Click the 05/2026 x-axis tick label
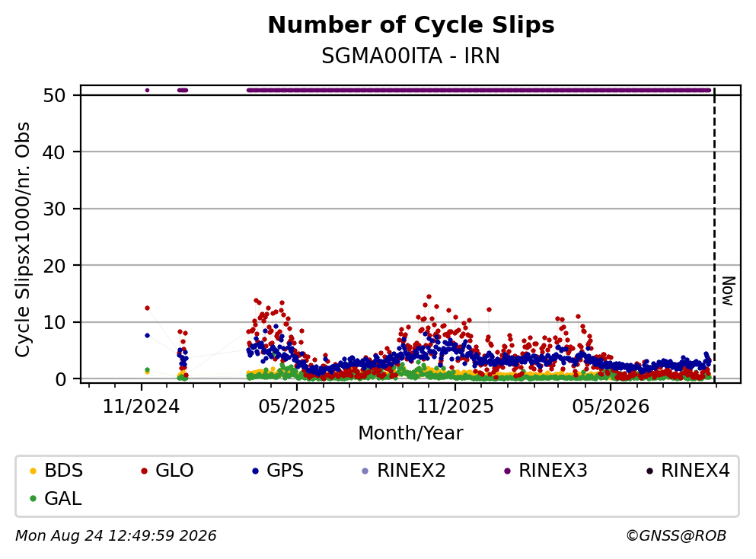This screenshot has width=756, height=559. pos(611,407)
